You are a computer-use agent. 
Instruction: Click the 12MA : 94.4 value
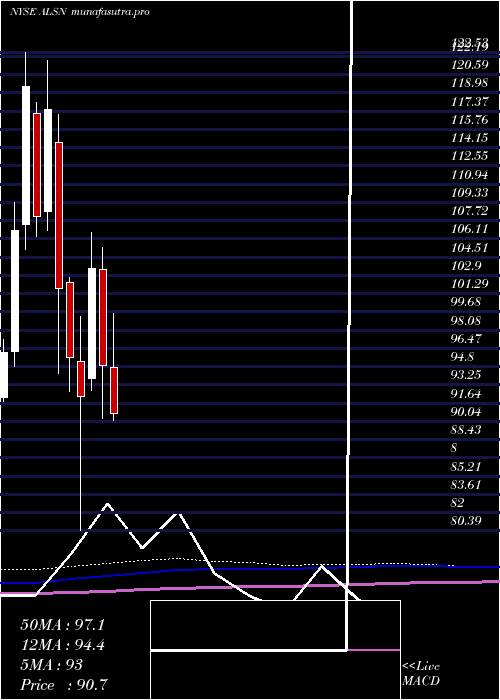point(62,645)
